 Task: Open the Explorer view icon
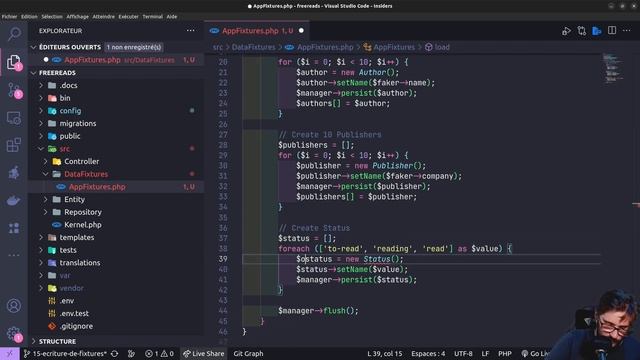14,62
